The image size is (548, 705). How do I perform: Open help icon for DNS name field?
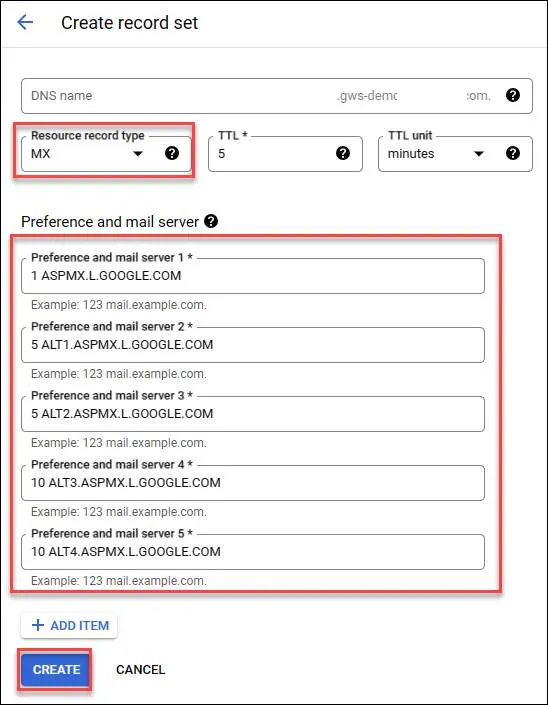click(513, 95)
